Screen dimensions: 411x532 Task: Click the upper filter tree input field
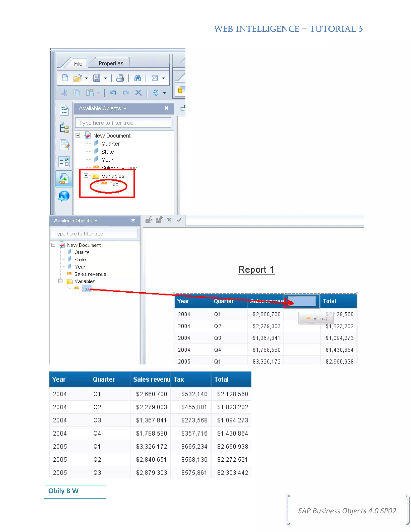coord(123,123)
